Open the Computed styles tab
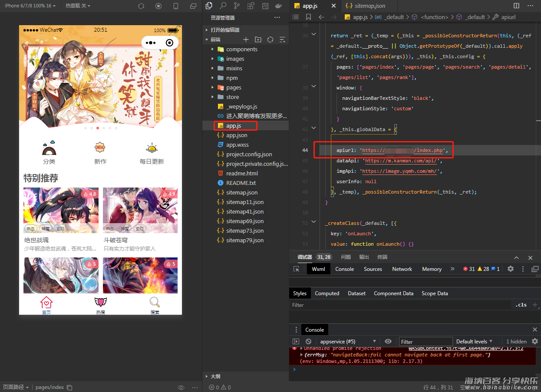This screenshot has height=392, width=541. tap(327, 293)
